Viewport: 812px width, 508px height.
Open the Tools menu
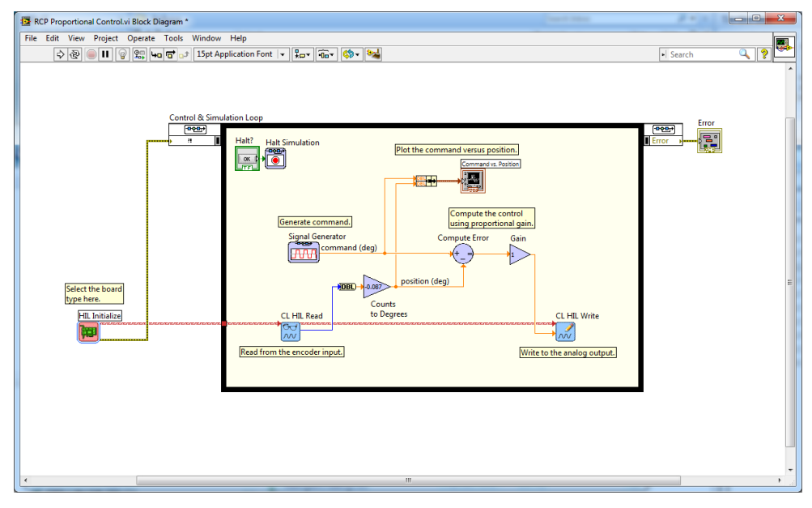(173, 38)
